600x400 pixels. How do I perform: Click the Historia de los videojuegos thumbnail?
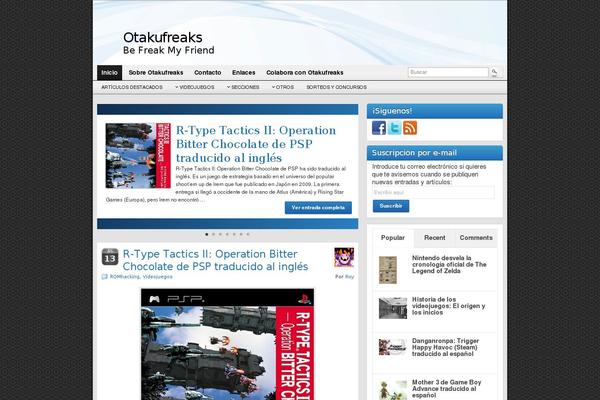point(393,308)
